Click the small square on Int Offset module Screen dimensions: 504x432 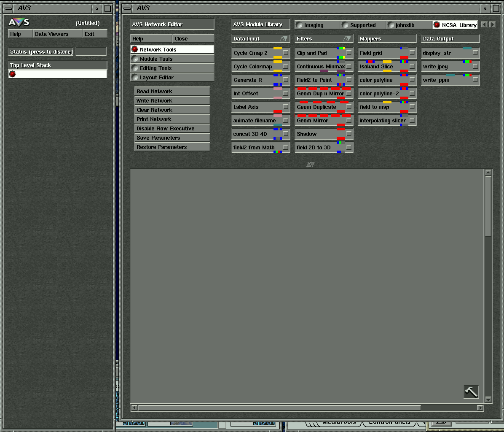point(285,93)
